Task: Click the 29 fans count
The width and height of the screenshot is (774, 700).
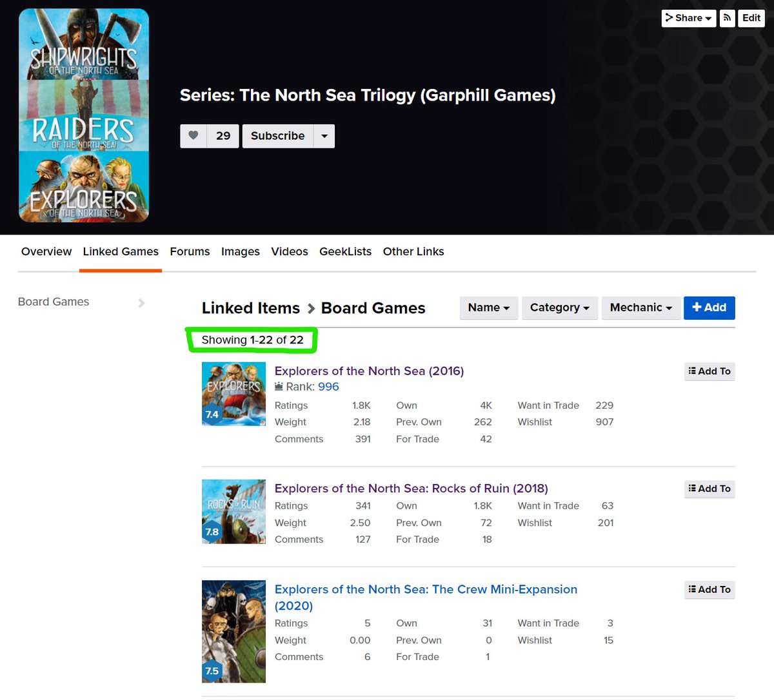Action: pyautogui.click(x=223, y=136)
